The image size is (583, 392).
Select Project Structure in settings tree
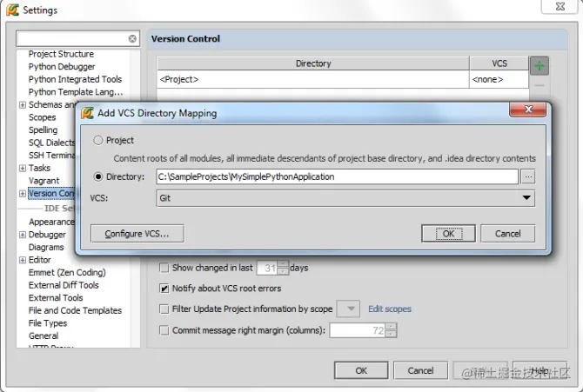[x=61, y=54]
